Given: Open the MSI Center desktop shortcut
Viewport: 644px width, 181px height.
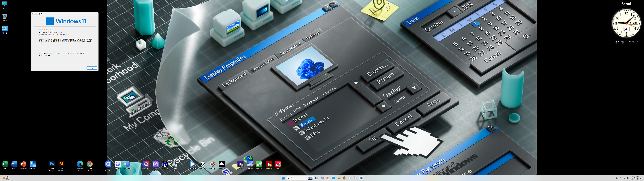Looking at the screenshot, I should pos(146,165).
